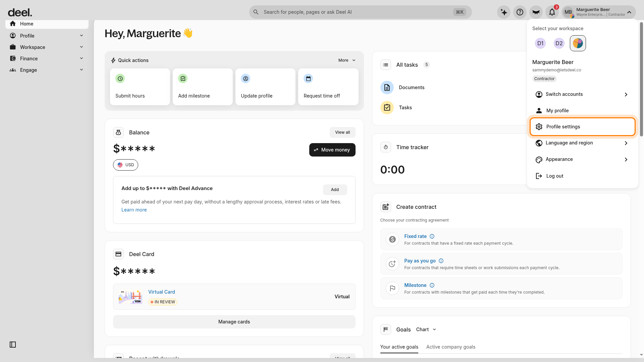The image size is (644, 362).
Task: Click the Documents icon in All tasks
Action: 387,87
